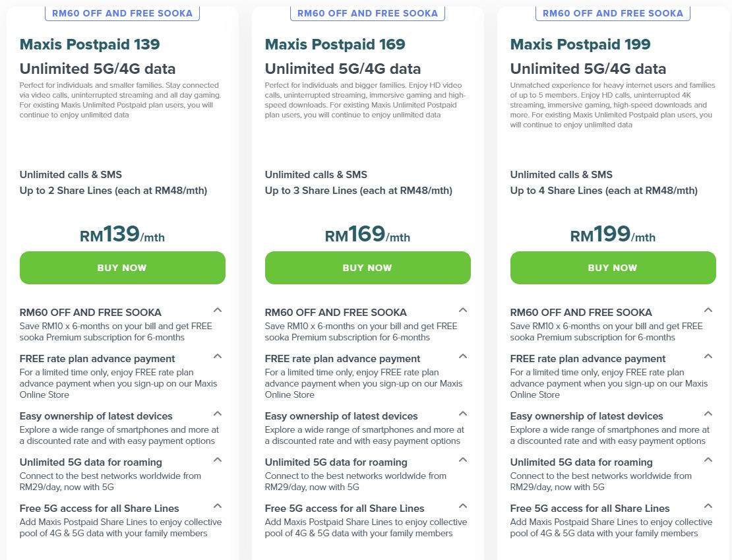Viewport: 732px width, 560px height.
Task: Buy the Maxis Postpaid 199 plan
Action: [x=613, y=268]
